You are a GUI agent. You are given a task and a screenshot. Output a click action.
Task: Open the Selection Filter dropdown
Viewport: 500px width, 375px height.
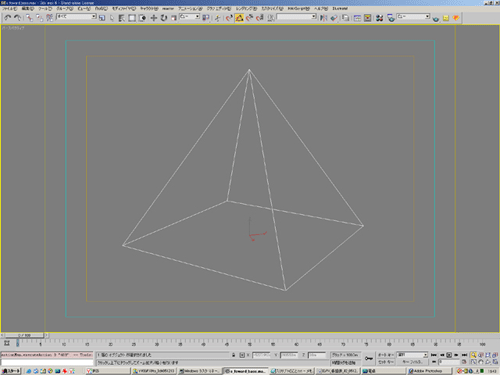(x=76, y=16)
